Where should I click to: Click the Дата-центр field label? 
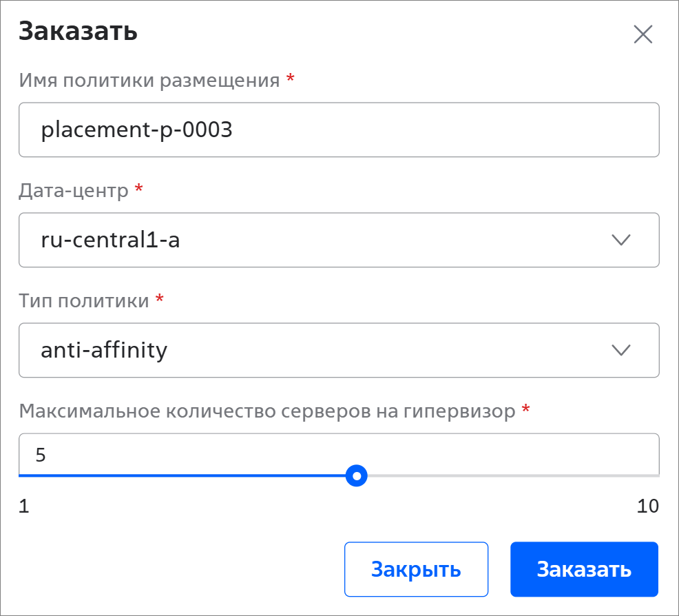[x=74, y=190]
